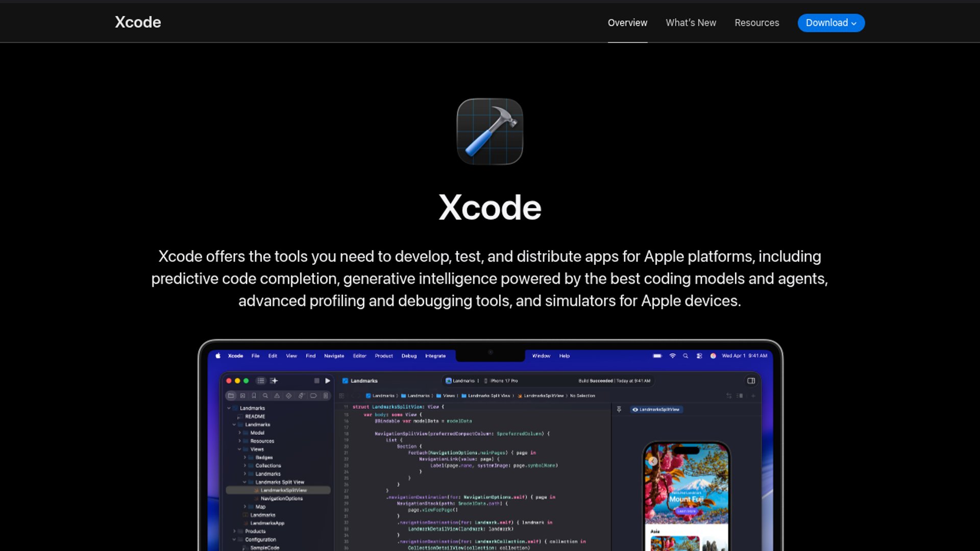This screenshot has width=980, height=551.
Task: Select the Project navigator folder icon
Action: [231, 395]
